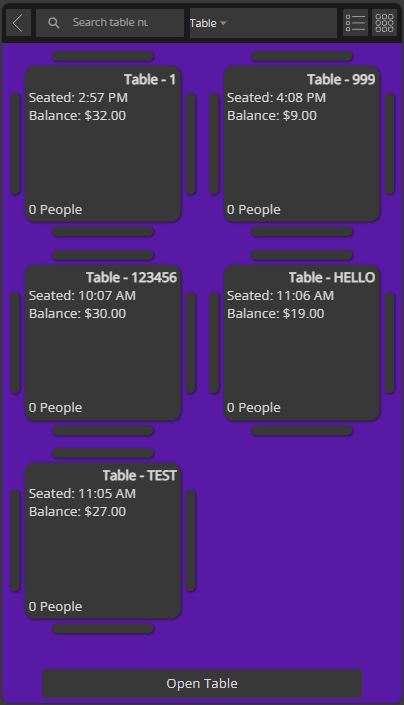Click the dropdown arrow beside Table
Screen dimensions: 404x705
(223, 23)
